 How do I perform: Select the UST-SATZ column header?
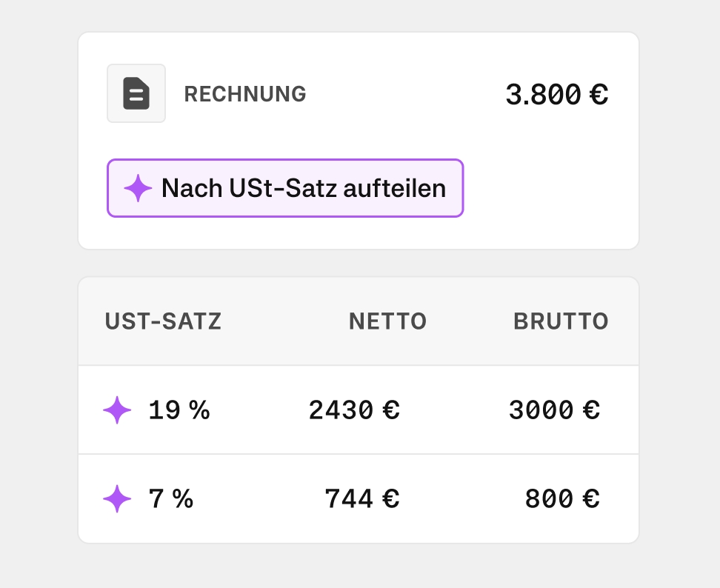point(162,321)
